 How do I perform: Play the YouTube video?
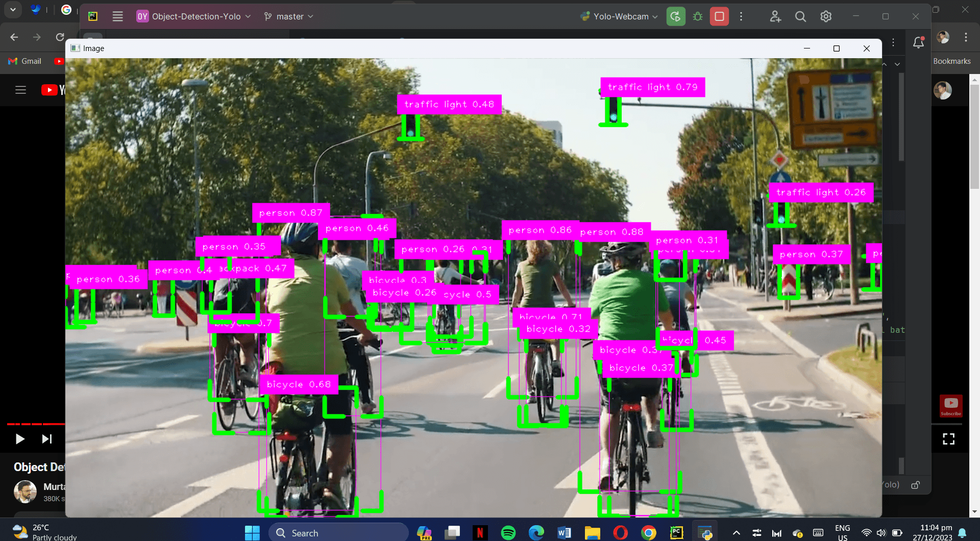[x=20, y=439]
